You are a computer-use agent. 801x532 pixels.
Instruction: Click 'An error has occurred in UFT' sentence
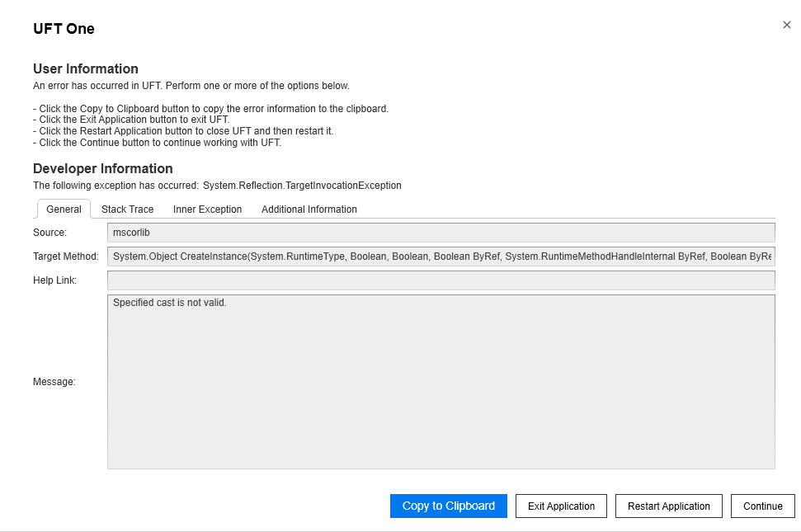191,86
